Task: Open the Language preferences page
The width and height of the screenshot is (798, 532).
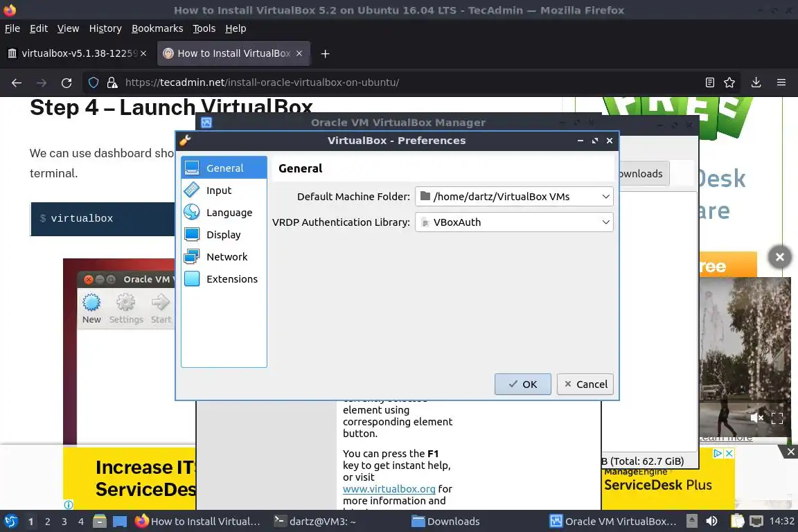Action: click(x=224, y=212)
